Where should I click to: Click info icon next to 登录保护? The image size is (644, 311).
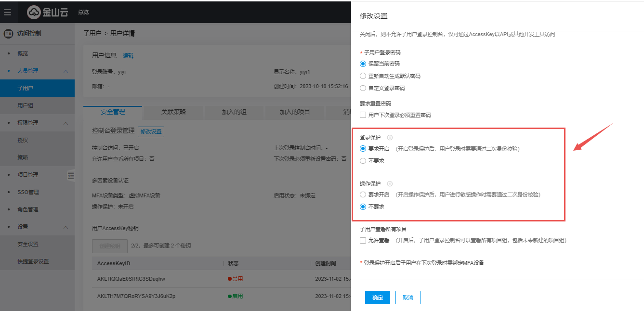click(390, 137)
